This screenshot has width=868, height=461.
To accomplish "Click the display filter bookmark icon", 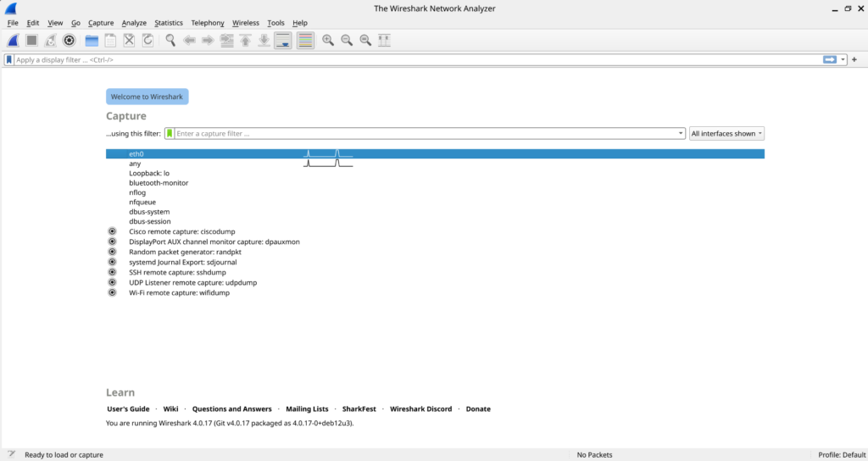I will (8, 60).
